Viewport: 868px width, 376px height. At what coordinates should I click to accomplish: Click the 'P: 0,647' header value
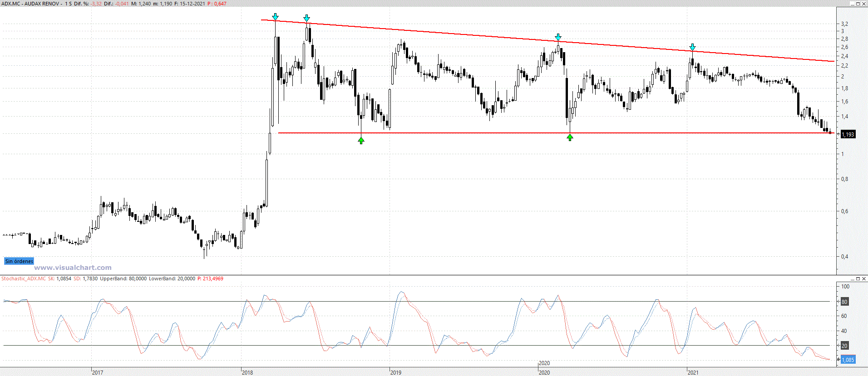click(x=217, y=4)
